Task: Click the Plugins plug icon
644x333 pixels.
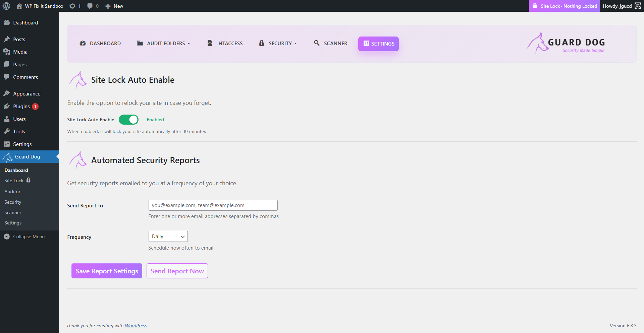Action: (7, 106)
